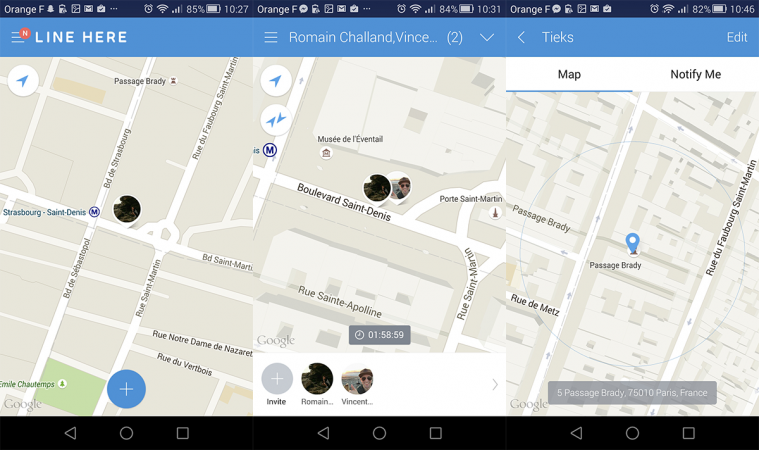The height and width of the screenshot is (450, 759).
Task: Select Vincent's avatar in the member list
Action: (x=357, y=379)
